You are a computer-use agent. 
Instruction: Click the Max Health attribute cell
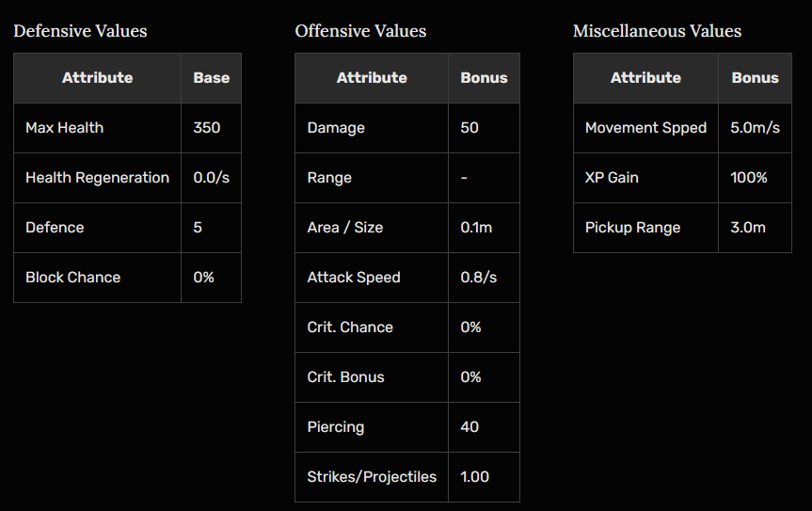click(x=64, y=128)
